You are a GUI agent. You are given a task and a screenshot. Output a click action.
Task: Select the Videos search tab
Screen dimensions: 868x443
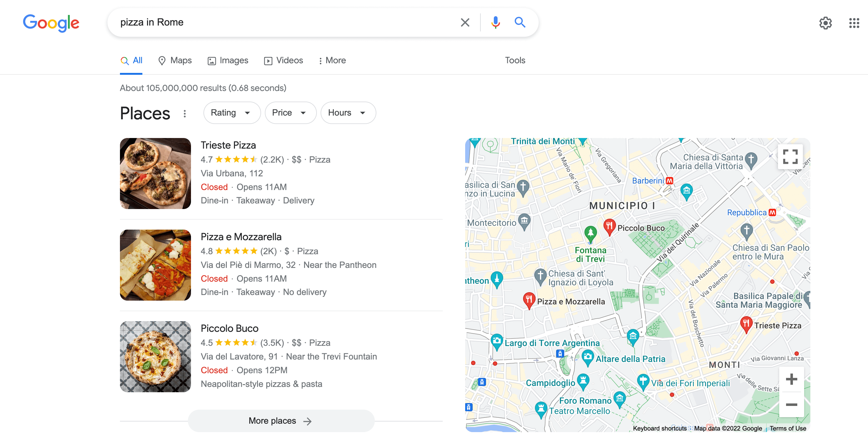pyautogui.click(x=284, y=60)
